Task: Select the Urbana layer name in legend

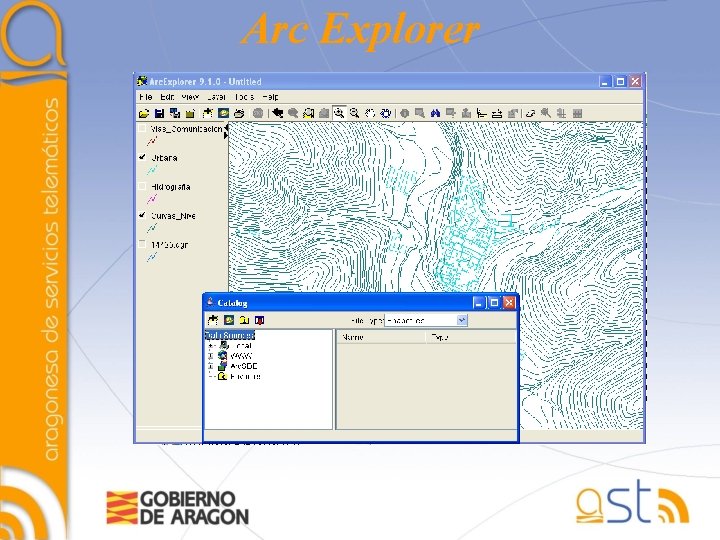Action: click(x=164, y=158)
